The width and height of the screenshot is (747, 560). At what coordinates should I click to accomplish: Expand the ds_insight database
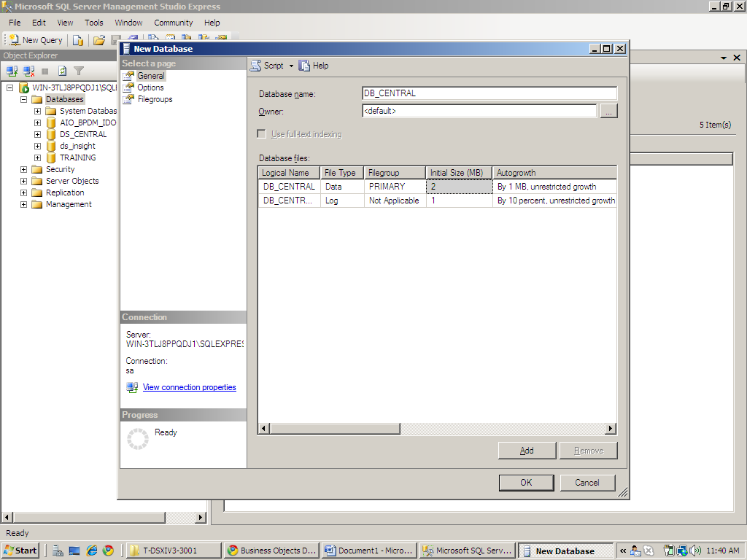37,146
